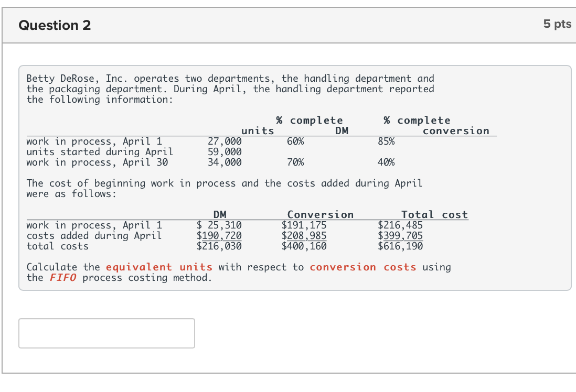This screenshot has width=576, height=392.
Task: Click the "Total cost" column header
Action: point(434,214)
